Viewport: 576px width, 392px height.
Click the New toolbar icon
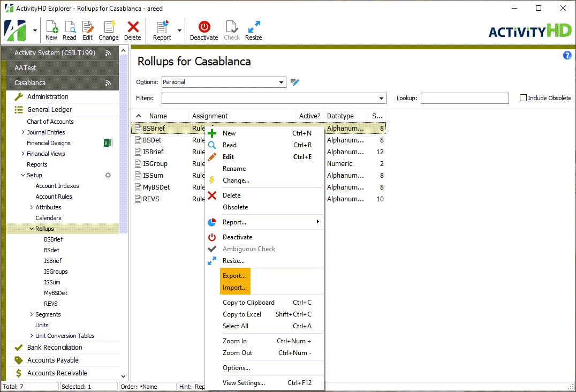[51, 27]
